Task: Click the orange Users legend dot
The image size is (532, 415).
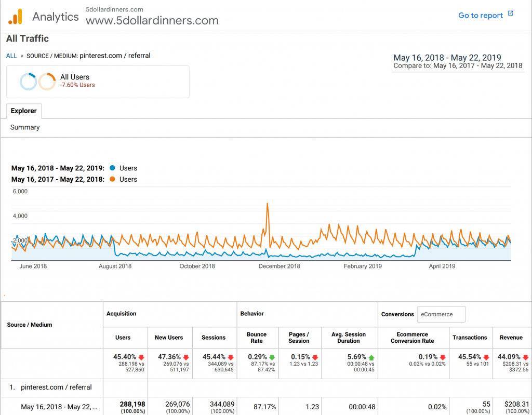Action: [x=112, y=179]
